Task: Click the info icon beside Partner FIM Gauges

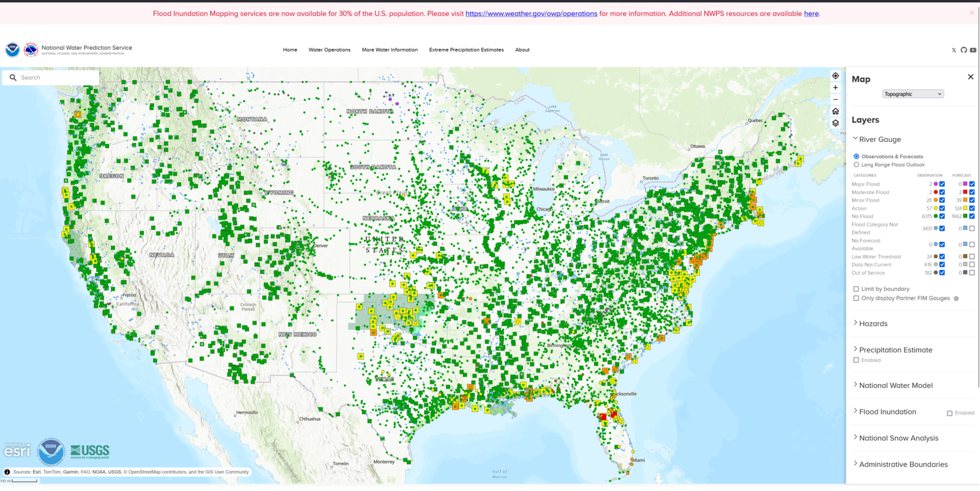Action: (956, 299)
